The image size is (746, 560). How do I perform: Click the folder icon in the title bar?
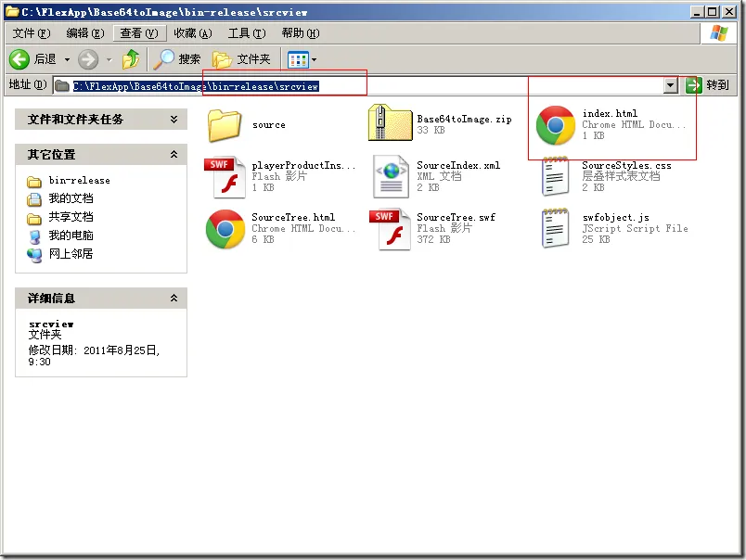tap(12, 11)
